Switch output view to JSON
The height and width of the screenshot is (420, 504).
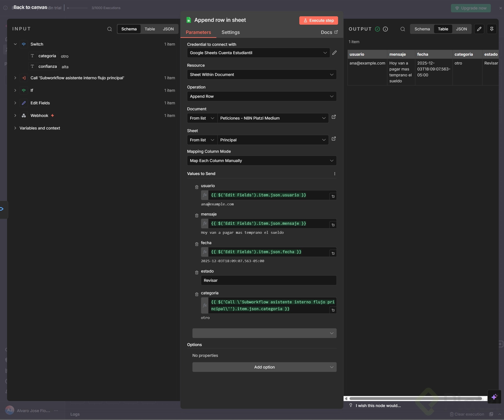click(461, 29)
